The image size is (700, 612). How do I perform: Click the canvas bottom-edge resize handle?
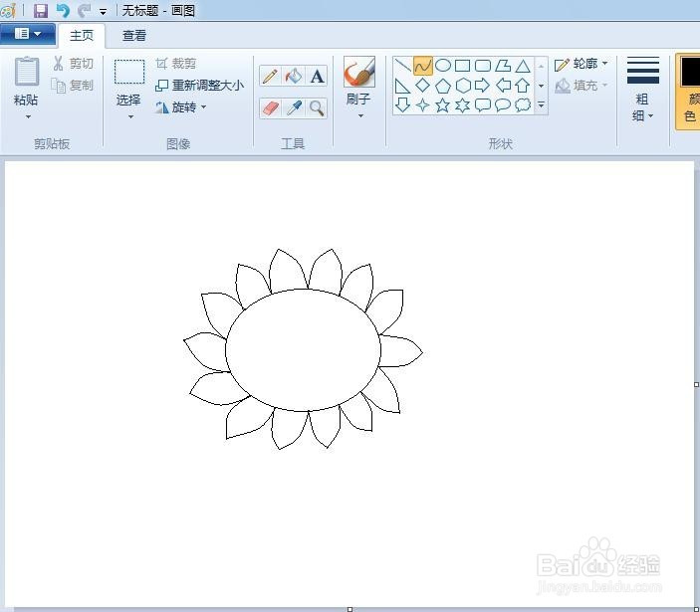(350, 609)
